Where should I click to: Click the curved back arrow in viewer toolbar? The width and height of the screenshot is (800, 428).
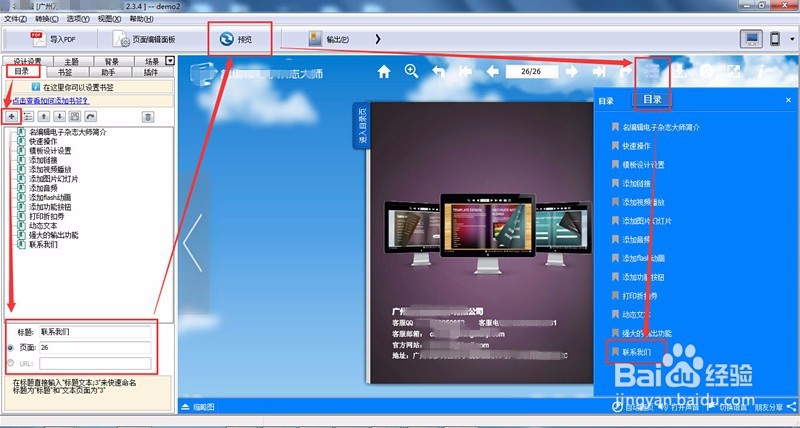[438, 71]
